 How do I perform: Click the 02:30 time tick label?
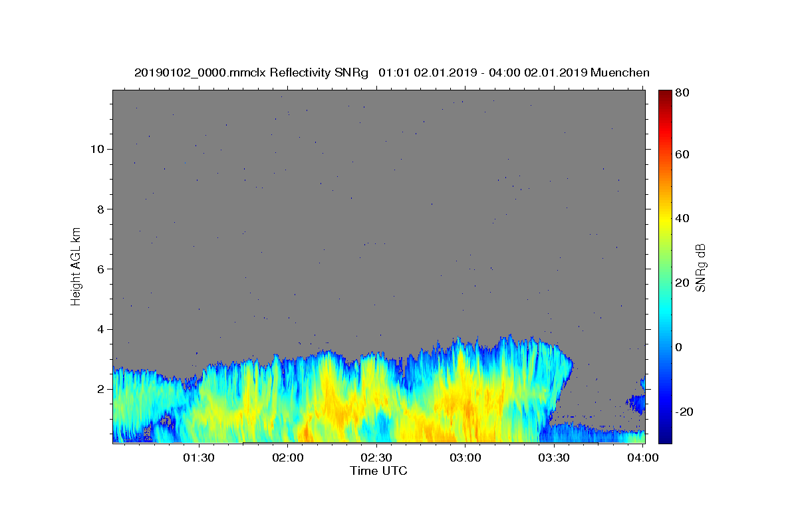click(377, 458)
